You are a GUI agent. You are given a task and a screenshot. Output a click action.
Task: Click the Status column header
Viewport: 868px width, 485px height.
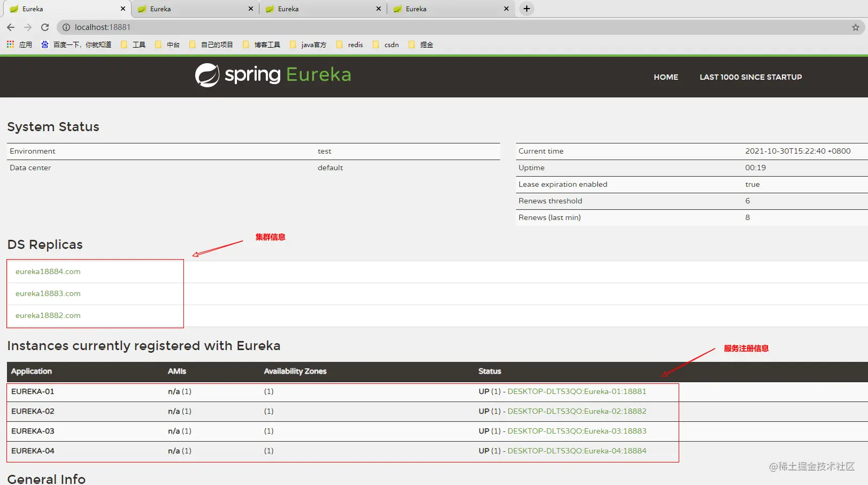[490, 371]
